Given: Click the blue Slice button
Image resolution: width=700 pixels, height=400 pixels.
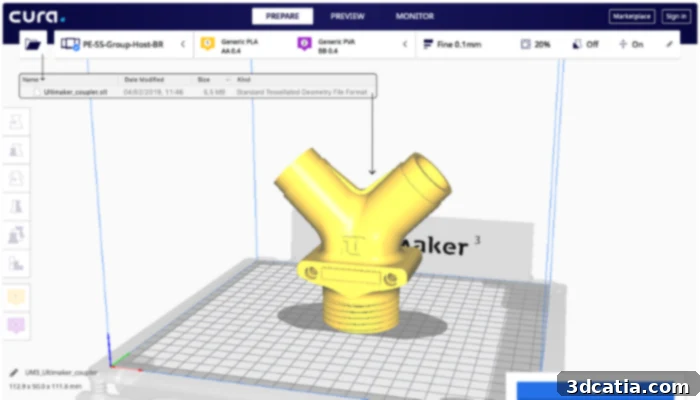Looking at the screenshot, I should pyautogui.click(x=596, y=390).
